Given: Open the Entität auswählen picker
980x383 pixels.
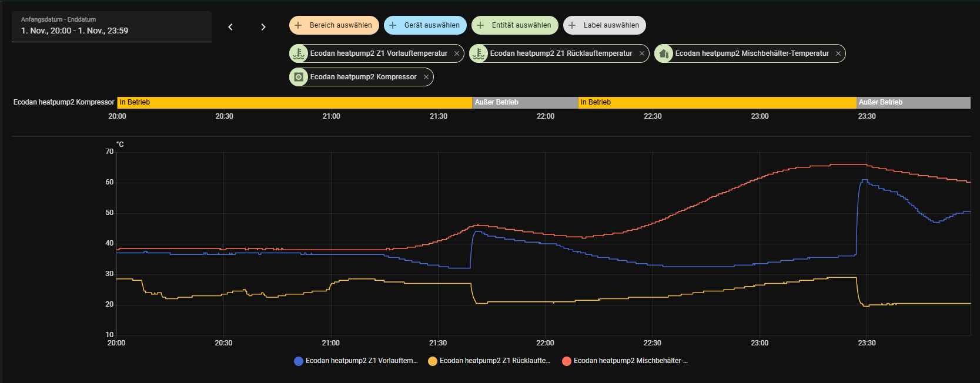Looking at the screenshot, I should (x=514, y=25).
